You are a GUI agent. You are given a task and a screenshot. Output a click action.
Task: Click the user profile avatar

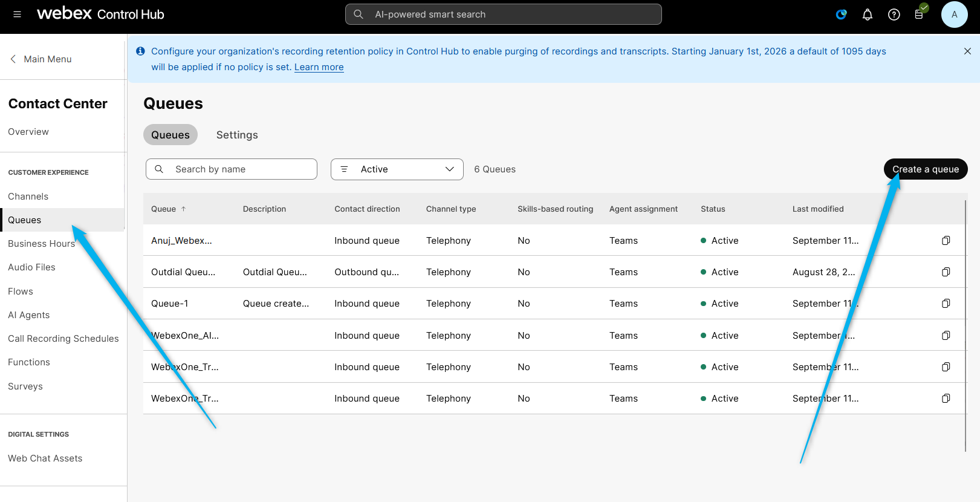(954, 15)
